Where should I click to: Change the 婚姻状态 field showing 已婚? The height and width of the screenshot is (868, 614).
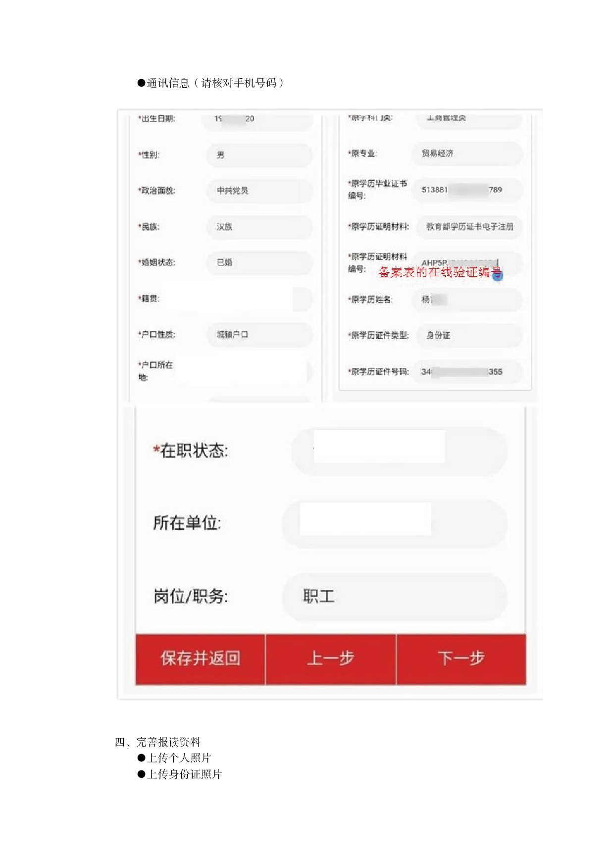click(259, 262)
